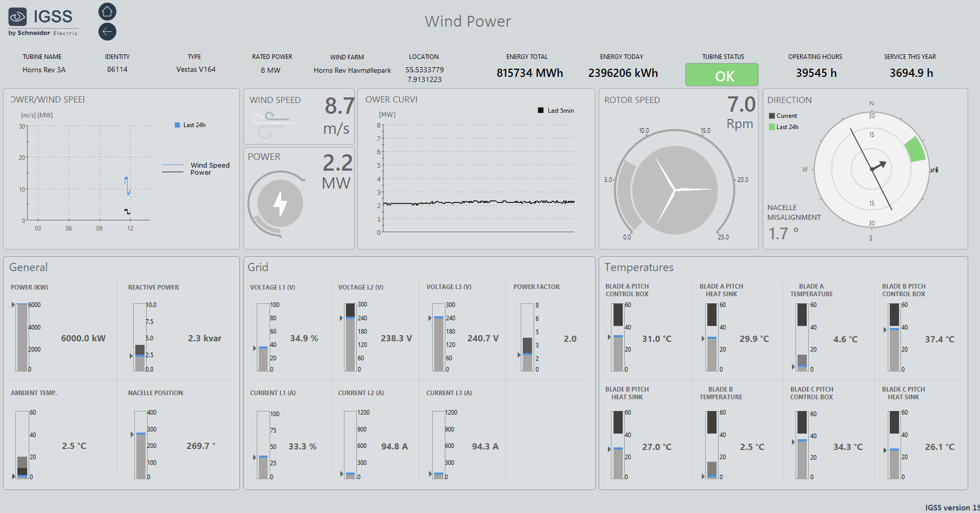Click the green OK turbine status button
The image size is (980, 513).
pyautogui.click(x=721, y=75)
